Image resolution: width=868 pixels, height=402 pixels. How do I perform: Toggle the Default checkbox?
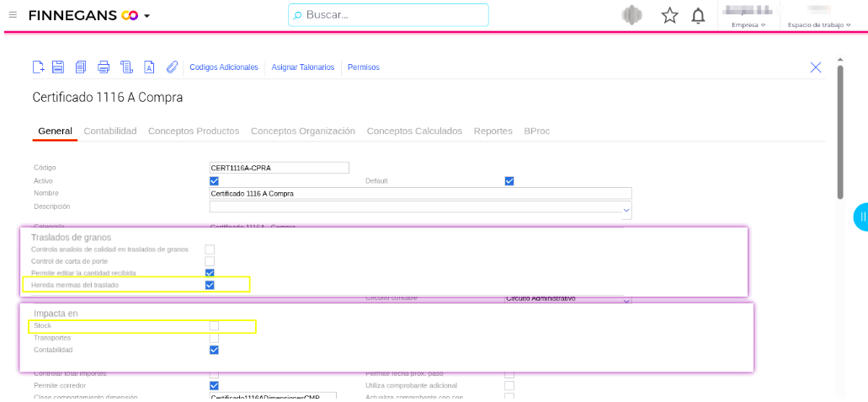509,180
